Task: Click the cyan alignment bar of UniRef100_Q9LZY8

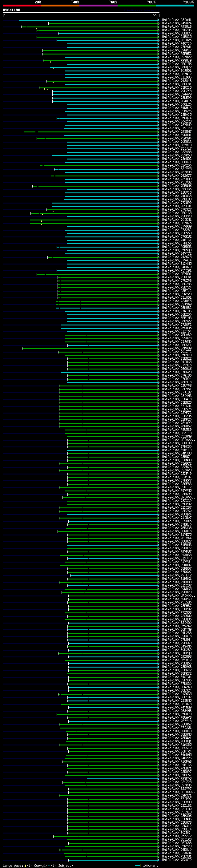Action: point(105,91)
